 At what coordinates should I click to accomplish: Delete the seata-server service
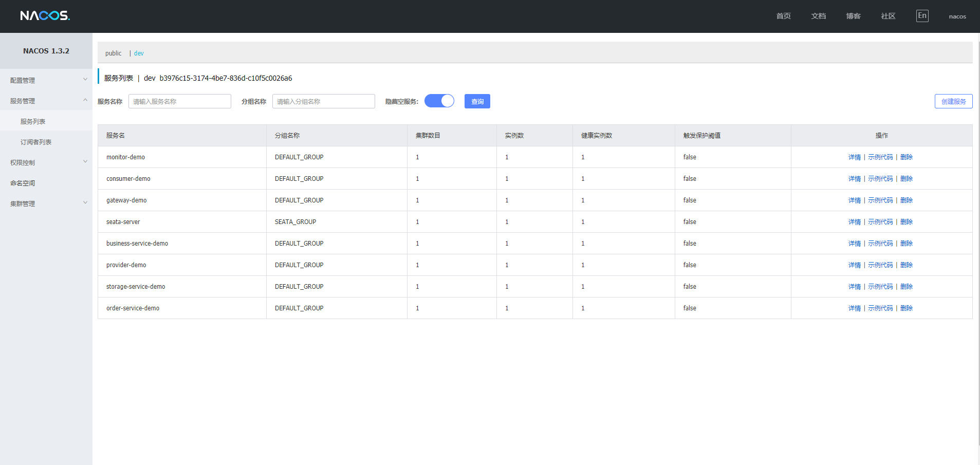coord(907,222)
